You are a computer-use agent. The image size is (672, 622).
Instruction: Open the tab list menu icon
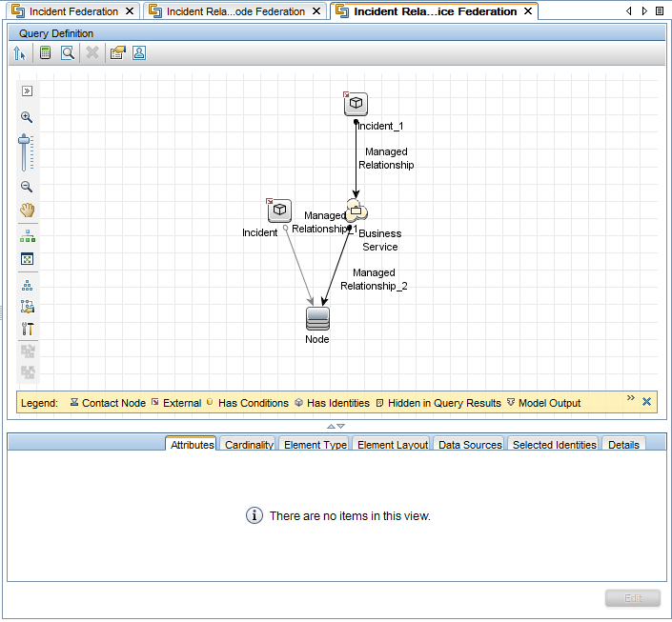660,11
